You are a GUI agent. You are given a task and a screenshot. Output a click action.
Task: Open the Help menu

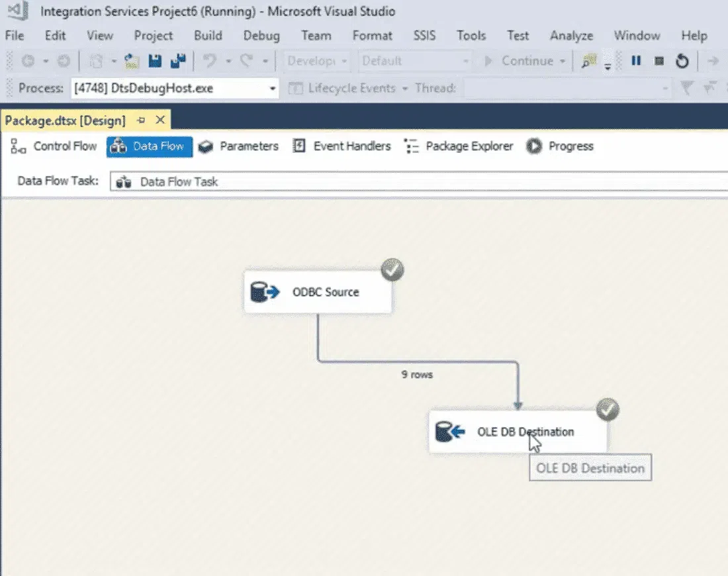(x=694, y=36)
